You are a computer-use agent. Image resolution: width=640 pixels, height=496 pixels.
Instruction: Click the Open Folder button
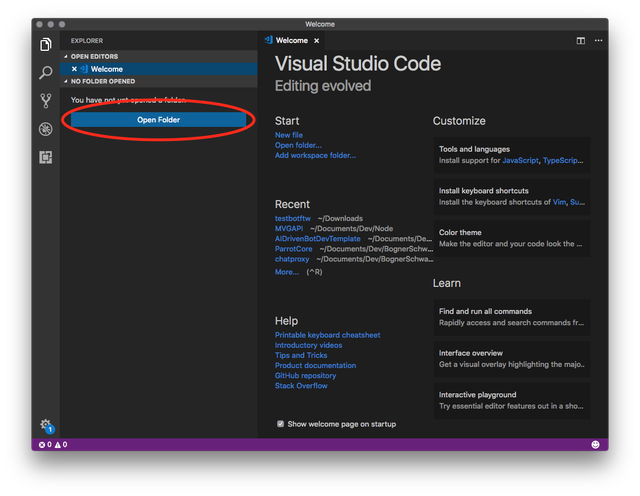tap(158, 120)
